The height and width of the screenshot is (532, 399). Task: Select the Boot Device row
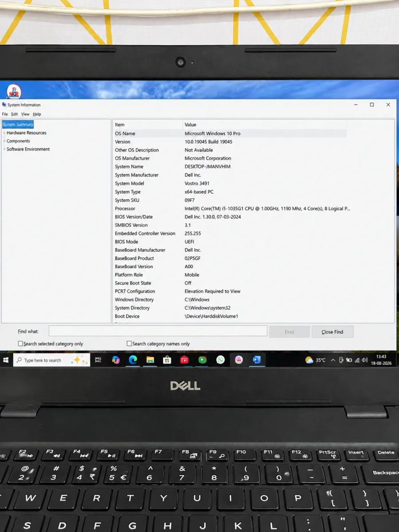tap(230, 317)
